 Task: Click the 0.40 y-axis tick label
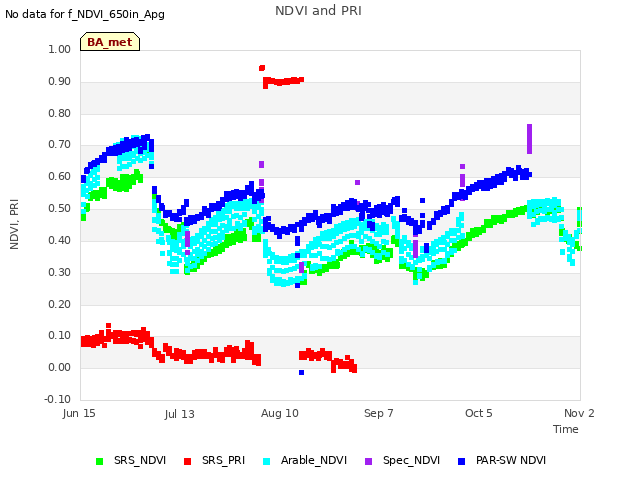point(60,240)
